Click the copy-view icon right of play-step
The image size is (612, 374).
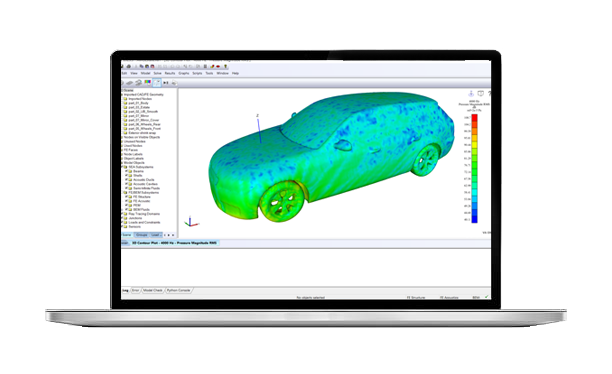pos(174,83)
